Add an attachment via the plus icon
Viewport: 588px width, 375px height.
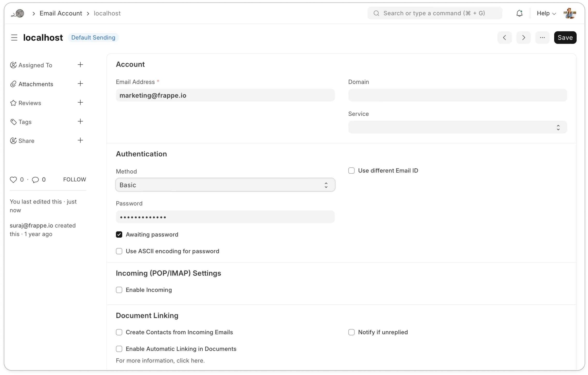click(x=80, y=84)
